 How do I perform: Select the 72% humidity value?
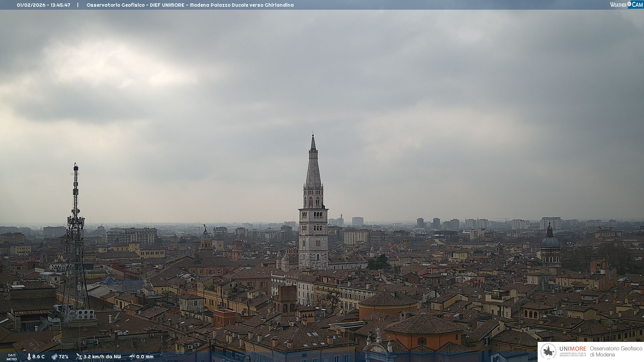pyautogui.click(x=64, y=357)
